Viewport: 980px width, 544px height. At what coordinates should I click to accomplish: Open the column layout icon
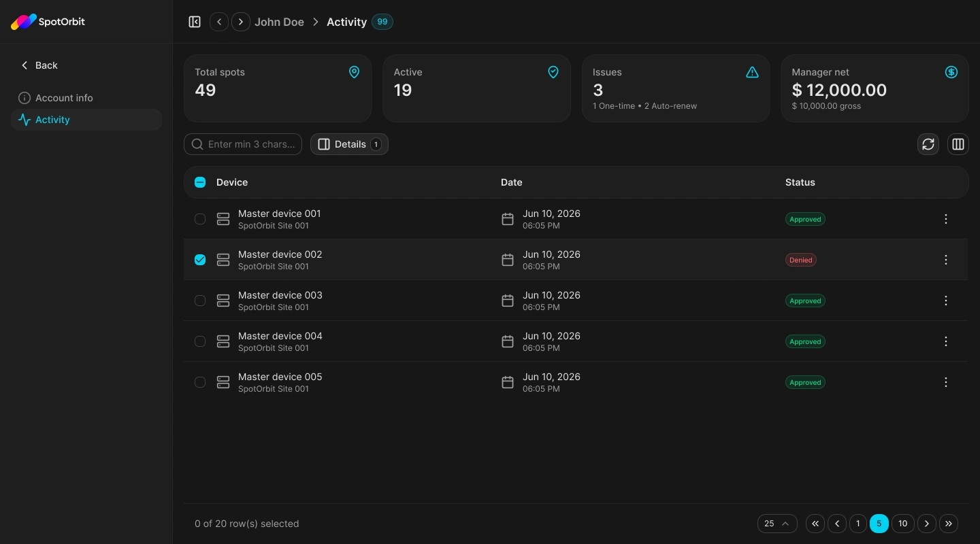(x=958, y=144)
